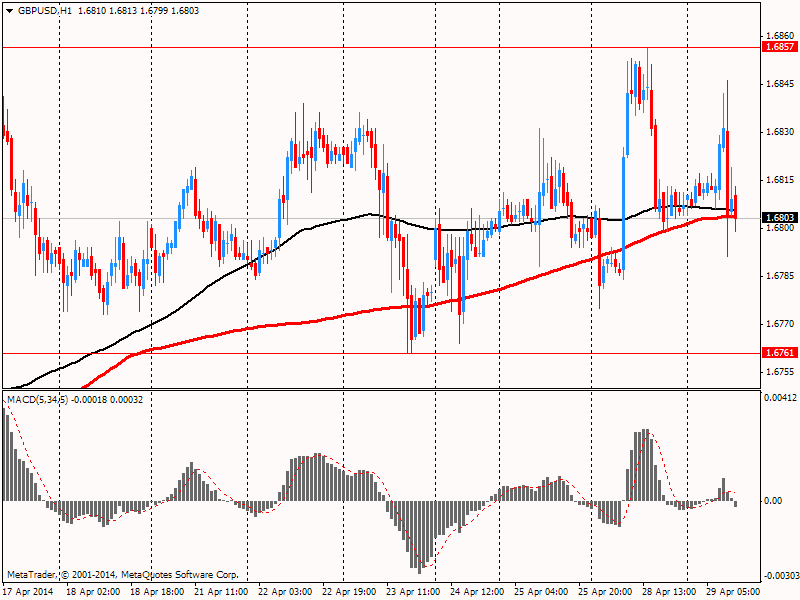The width and height of the screenshot is (800, 600).
Task: Select the 1.6755 price scale value
Action: click(780, 372)
